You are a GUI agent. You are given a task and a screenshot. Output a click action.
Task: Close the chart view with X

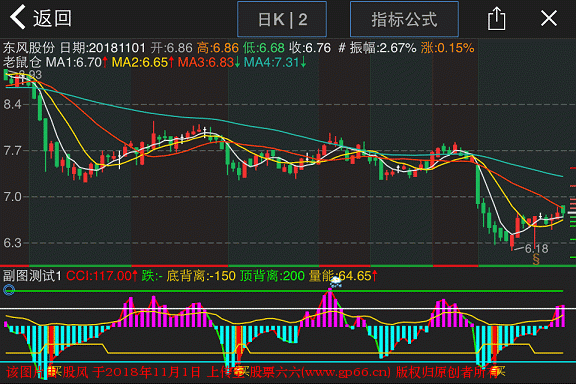click(549, 18)
